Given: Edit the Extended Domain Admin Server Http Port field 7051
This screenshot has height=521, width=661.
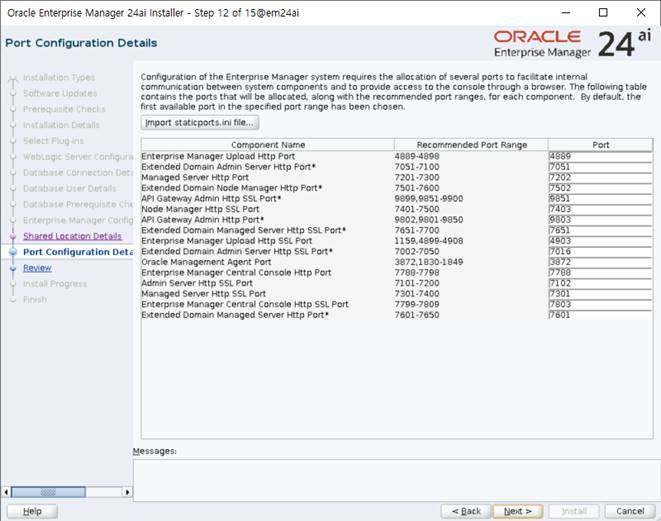Looking at the screenshot, I should pos(600,167).
